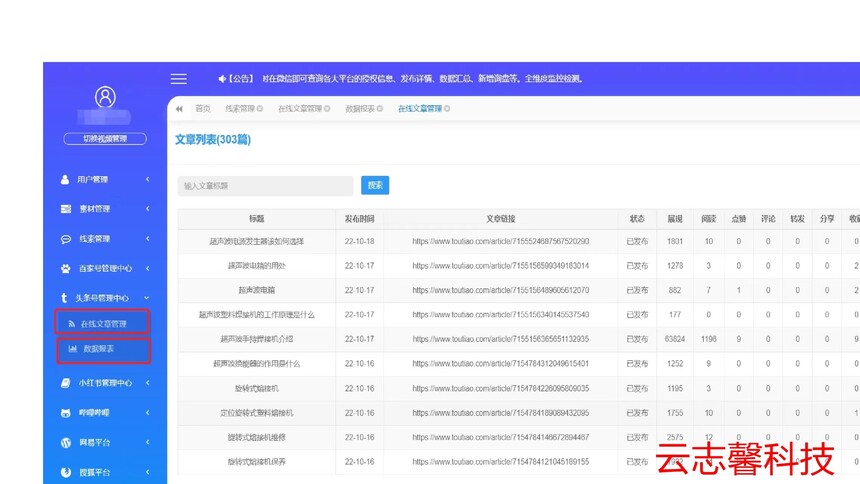Click the 展现 column header
Viewport: 860px width, 484px height.
(x=675, y=219)
